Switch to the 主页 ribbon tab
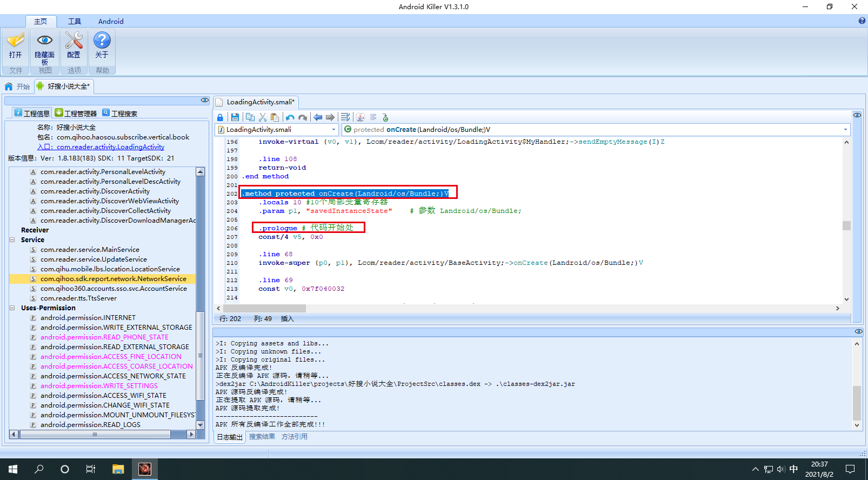 [x=41, y=21]
